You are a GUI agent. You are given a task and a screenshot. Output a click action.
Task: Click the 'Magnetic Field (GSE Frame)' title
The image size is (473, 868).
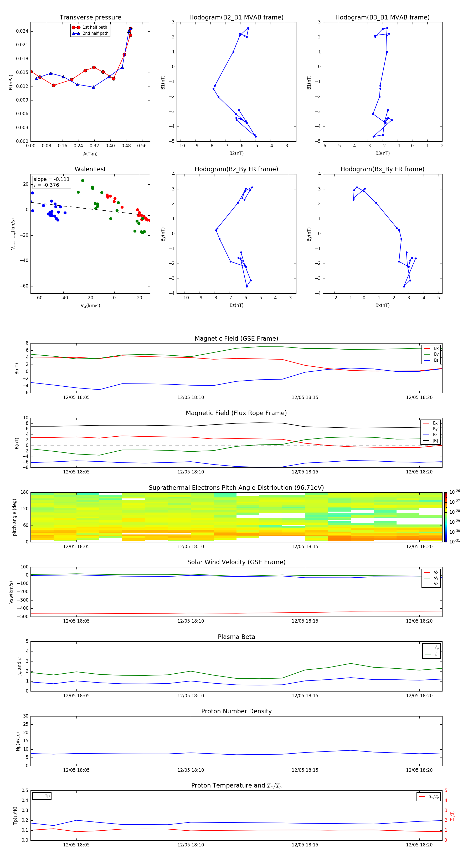tap(236, 339)
